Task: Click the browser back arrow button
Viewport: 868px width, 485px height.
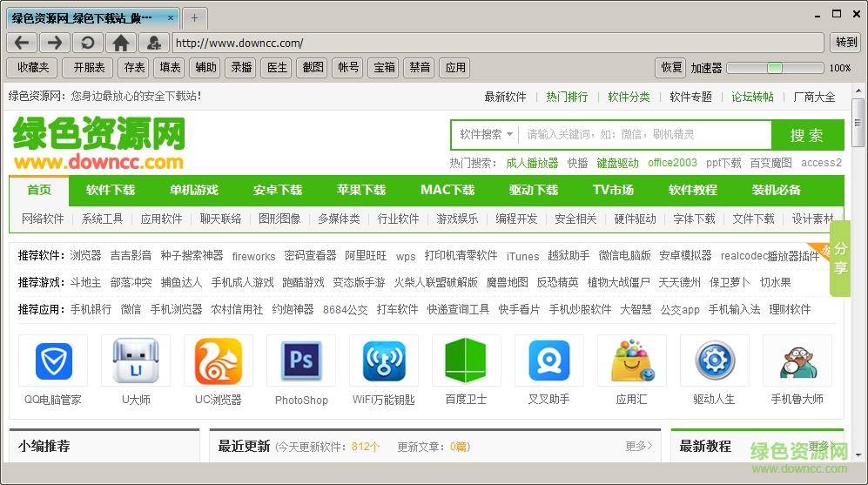Action: pos(22,43)
